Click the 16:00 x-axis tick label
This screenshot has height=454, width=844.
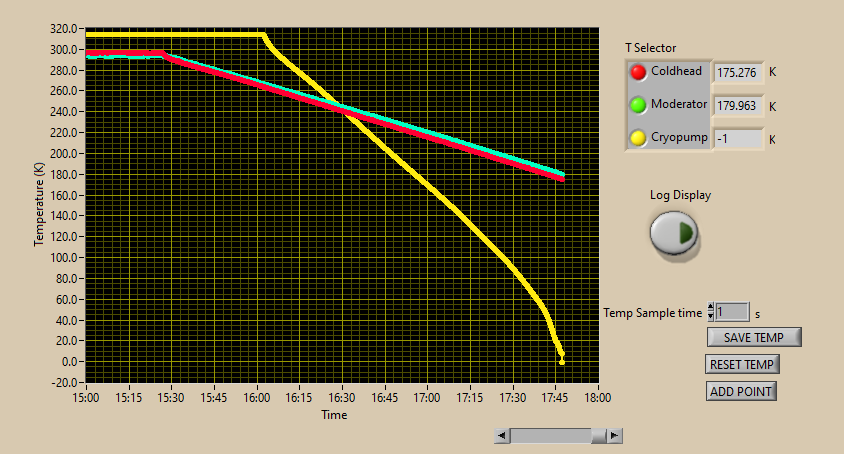click(257, 398)
